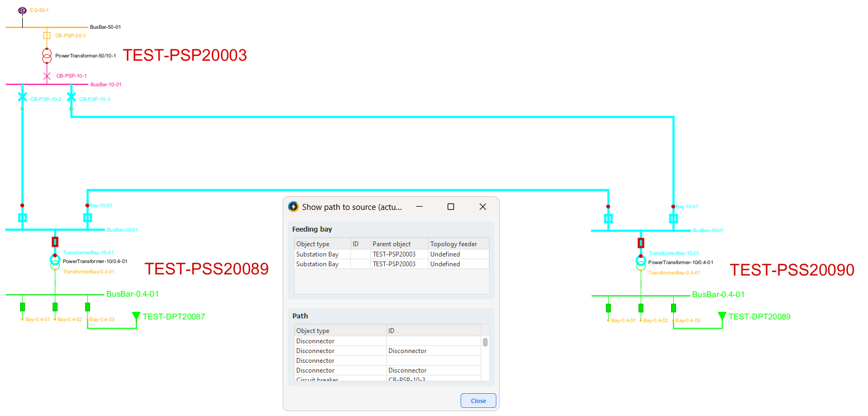
Task: Maximize the Show path to source dialog
Action: point(450,207)
